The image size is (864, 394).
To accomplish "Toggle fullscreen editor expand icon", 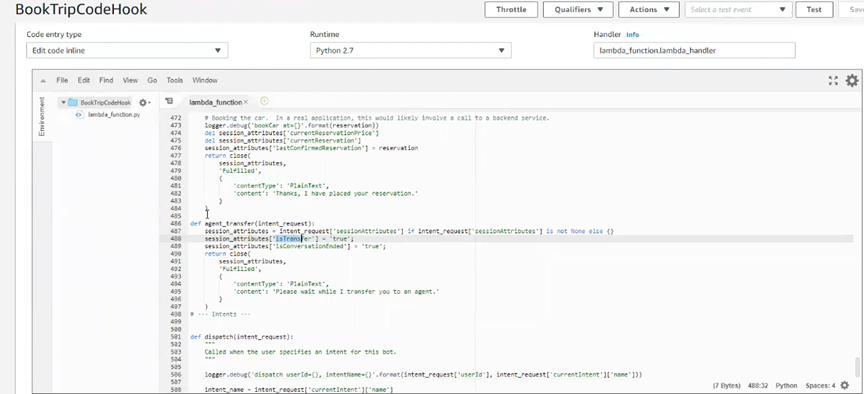I will [833, 81].
